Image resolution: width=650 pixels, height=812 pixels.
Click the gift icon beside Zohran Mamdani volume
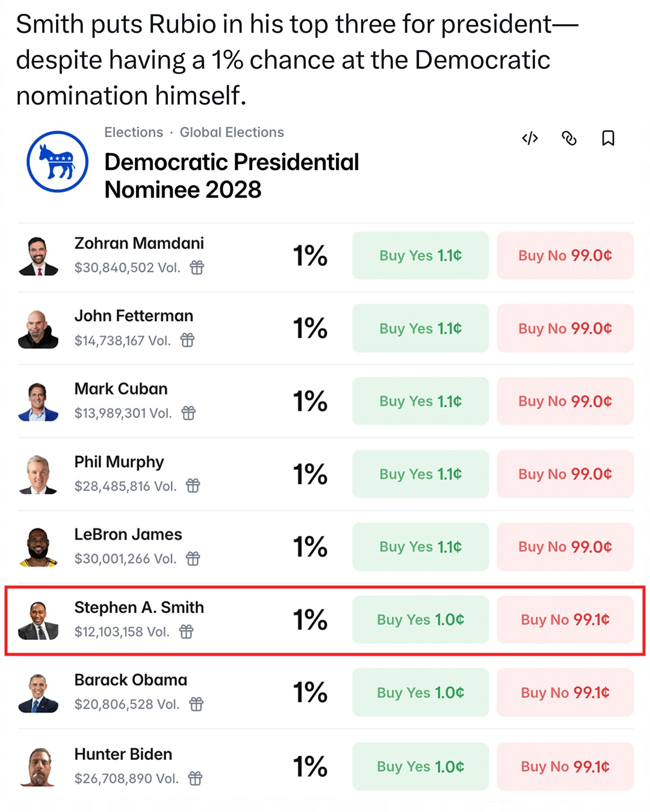197,268
